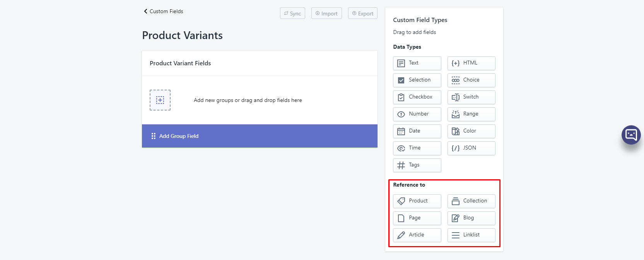
Task: Click the Tags hash icon
Action: tap(401, 165)
